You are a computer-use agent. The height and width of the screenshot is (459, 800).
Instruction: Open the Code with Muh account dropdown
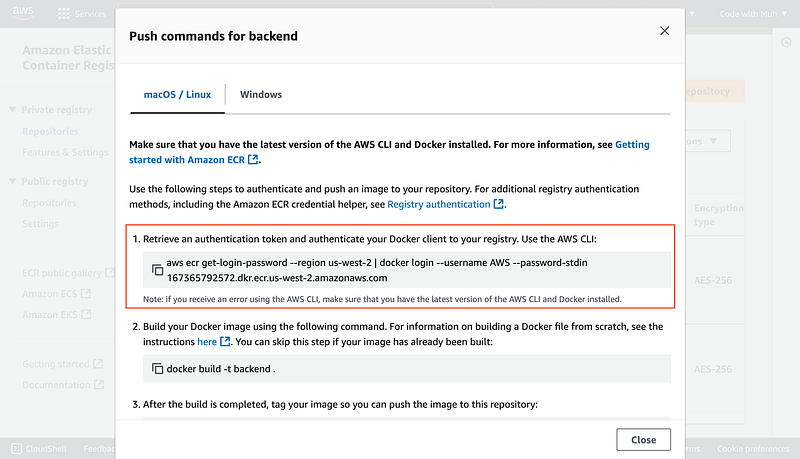point(754,14)
